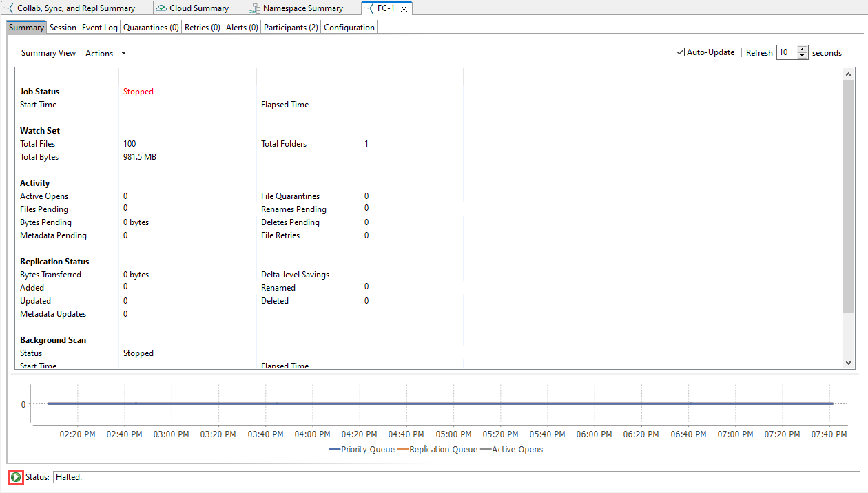Screen dimensions: 868x493
Task: Click the job icon on the FC-1 tab
Action: point(369,8)
